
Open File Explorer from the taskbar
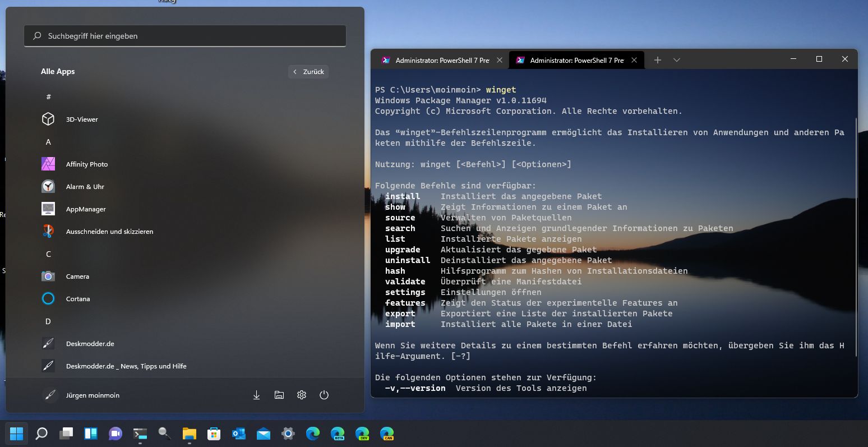pos(190,434)
